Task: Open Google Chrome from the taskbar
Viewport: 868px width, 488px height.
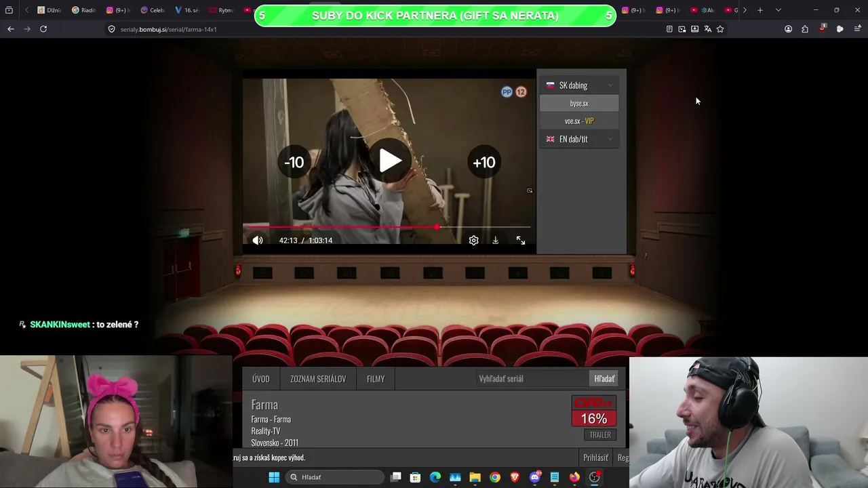Action: [495, 477]
